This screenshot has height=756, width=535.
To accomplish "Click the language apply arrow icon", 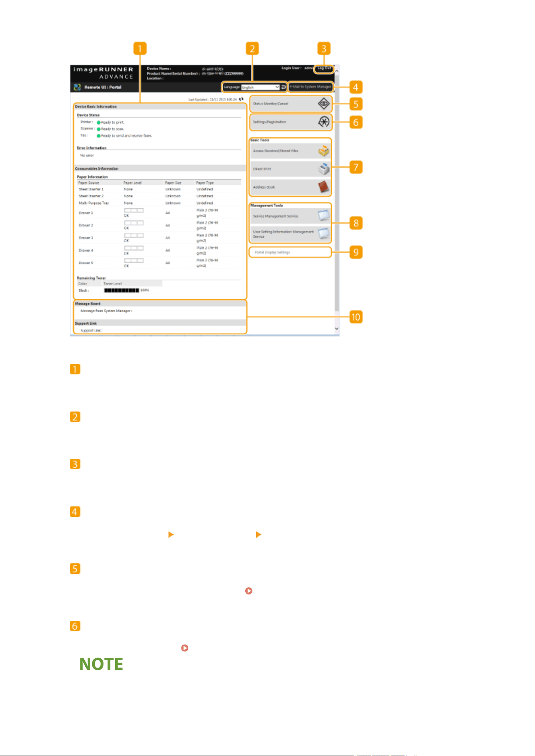I will (x=284, y=87).
